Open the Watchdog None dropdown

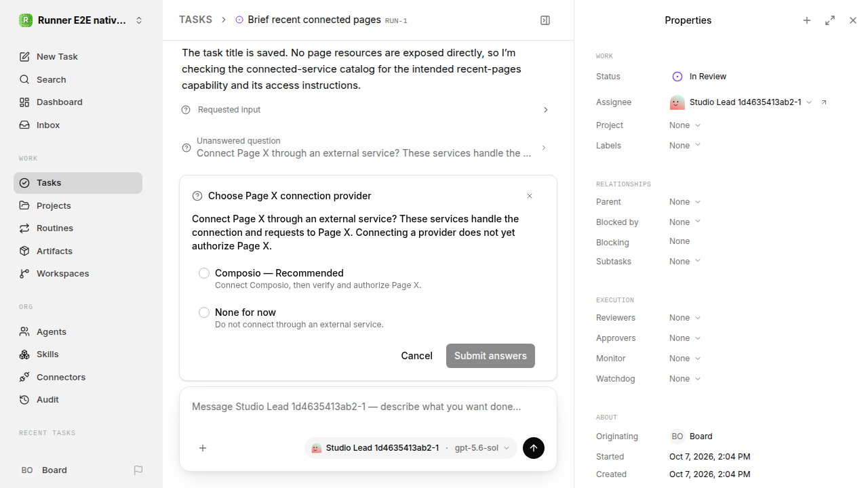(685, 379)
